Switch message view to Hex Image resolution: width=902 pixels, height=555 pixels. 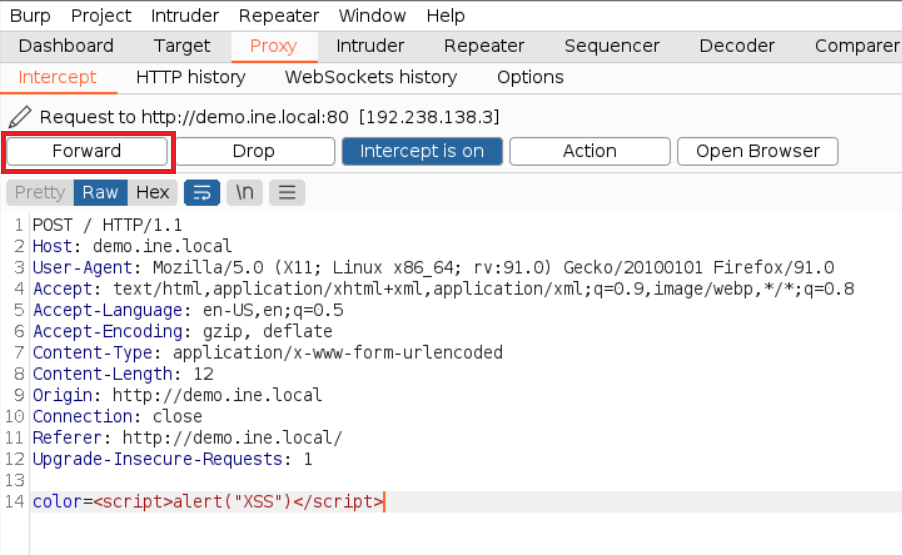pos(152,193)
